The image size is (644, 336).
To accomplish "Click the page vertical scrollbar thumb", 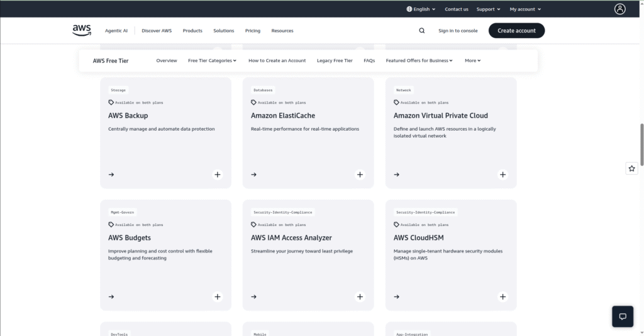I will (x=641, y=144).
